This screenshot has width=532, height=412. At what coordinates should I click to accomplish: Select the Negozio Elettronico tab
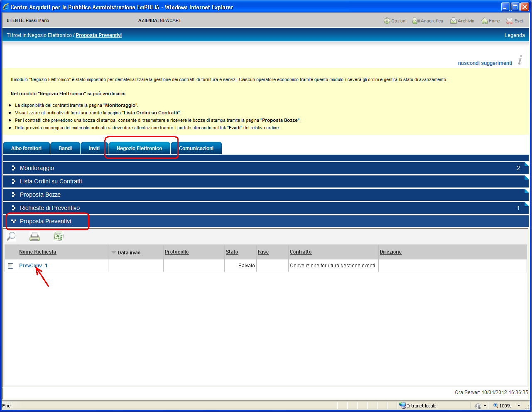click(x=139, y=148)
